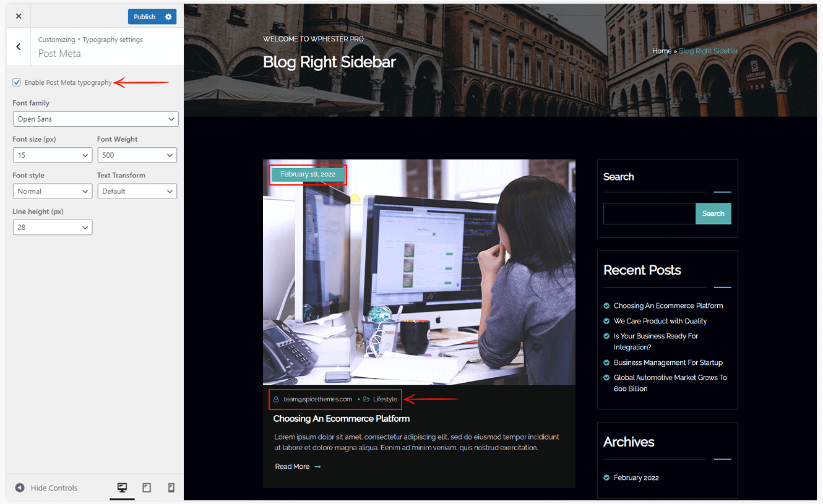Image resolution: width=823 pixels, height=504 pixels.
Task: Open recent post We Care Product with Quality
Action: coord(660,321)
